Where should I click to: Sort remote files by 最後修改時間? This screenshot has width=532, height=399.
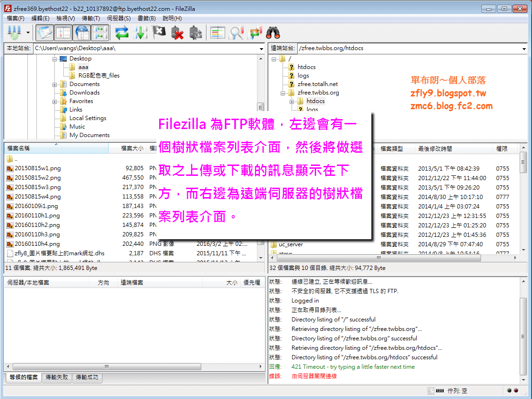tap(454, 149)
